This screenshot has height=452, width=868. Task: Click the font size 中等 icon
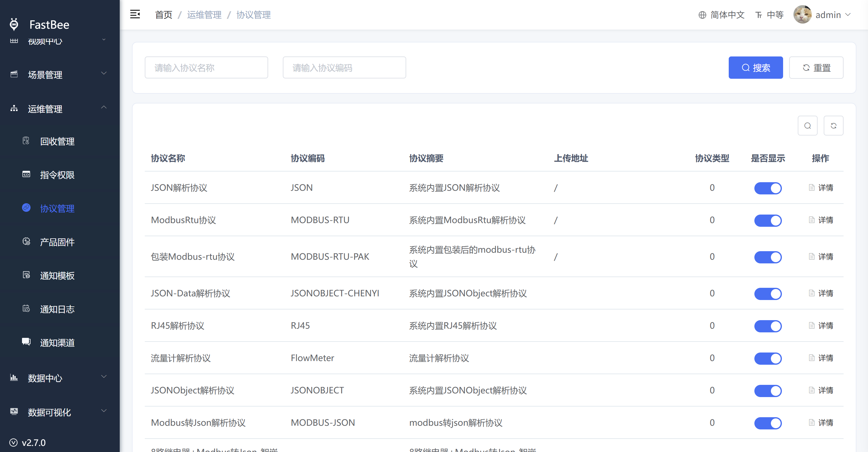[x=758, y=15]
